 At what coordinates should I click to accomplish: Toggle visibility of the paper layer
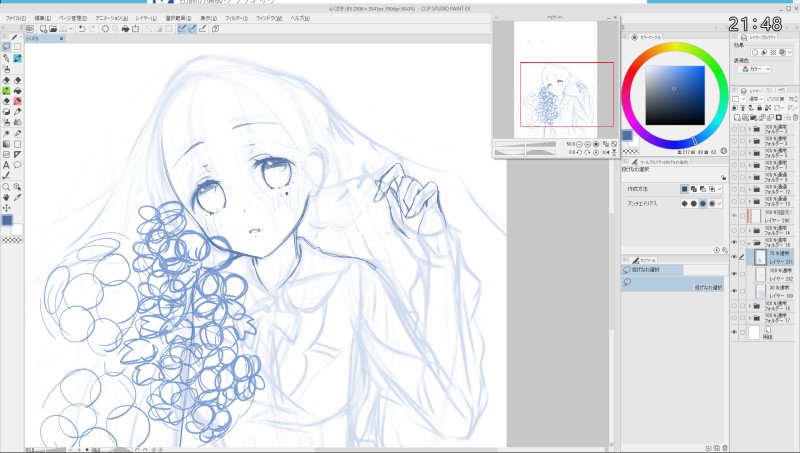(x=734, y=332)
